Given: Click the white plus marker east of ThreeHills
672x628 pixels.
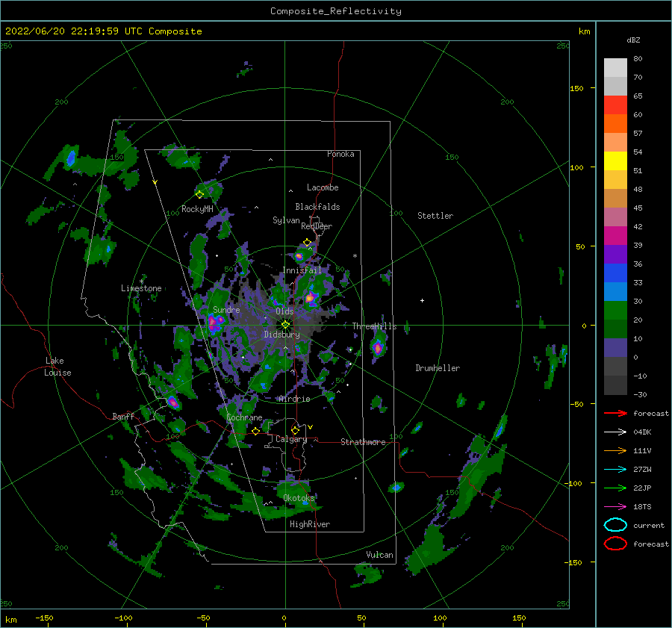Looking at the screenshot, I should click(x=422, y=300).
